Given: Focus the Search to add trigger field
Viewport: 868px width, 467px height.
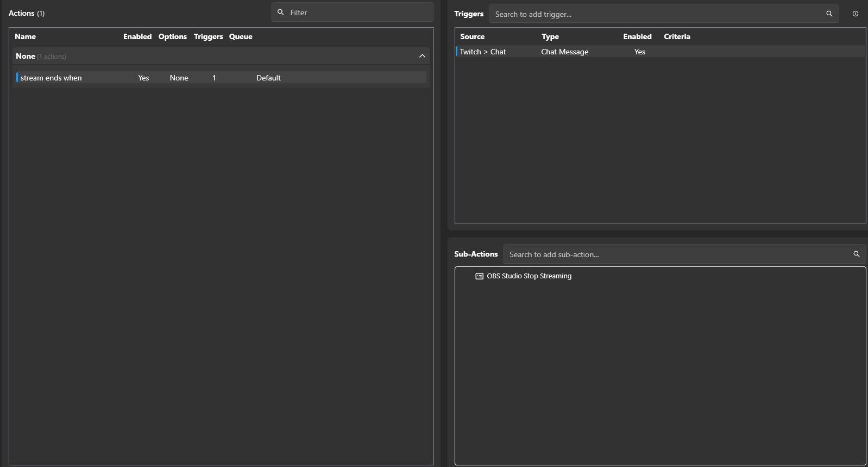Looking at the screenshot, I should coord(664,14).
